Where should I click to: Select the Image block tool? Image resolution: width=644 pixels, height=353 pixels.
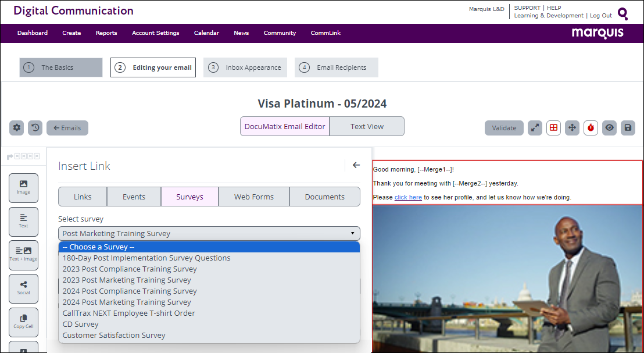23,187
